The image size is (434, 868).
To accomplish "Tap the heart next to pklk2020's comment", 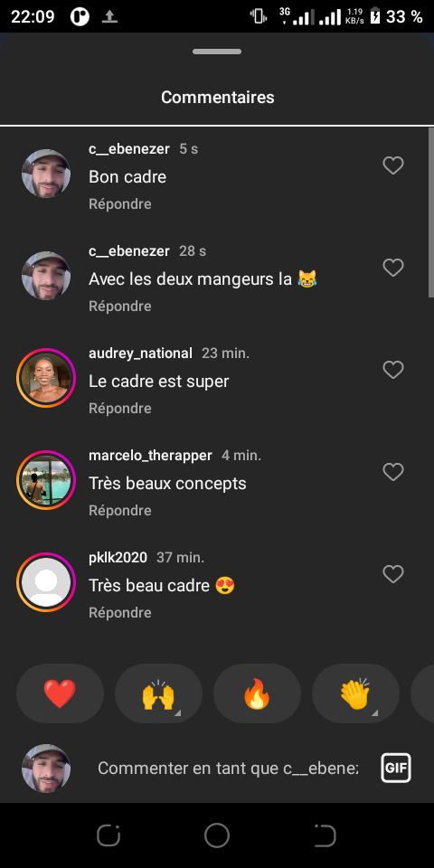I will (x=393, y=574).
